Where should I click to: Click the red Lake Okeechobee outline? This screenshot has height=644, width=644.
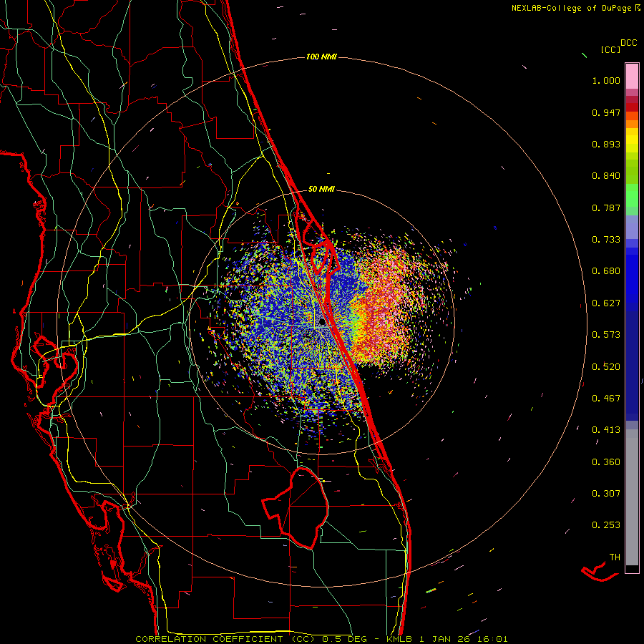tap(296, 508)
